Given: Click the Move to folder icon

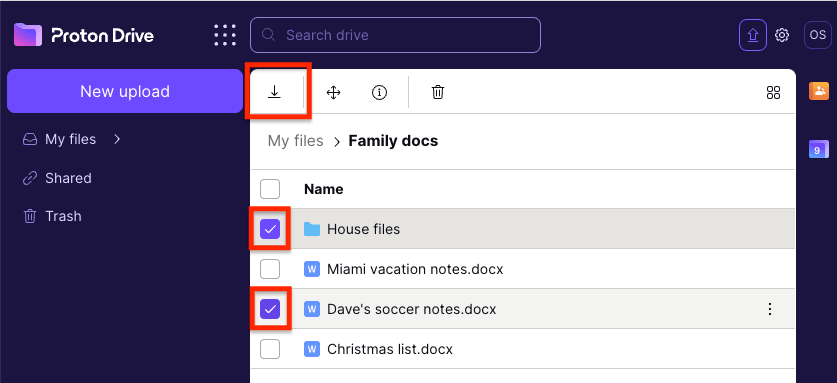Looking at the screenshot, I should (334, 92).
